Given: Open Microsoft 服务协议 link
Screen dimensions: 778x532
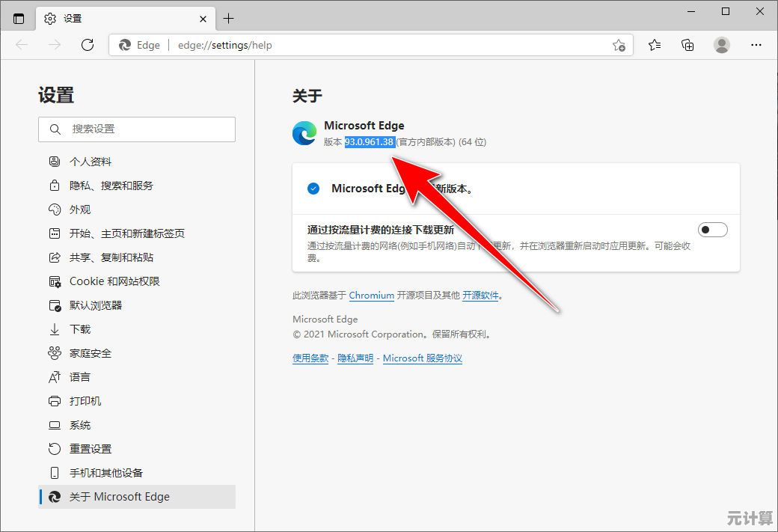Looking at the screenshot, I should point(422,358).
